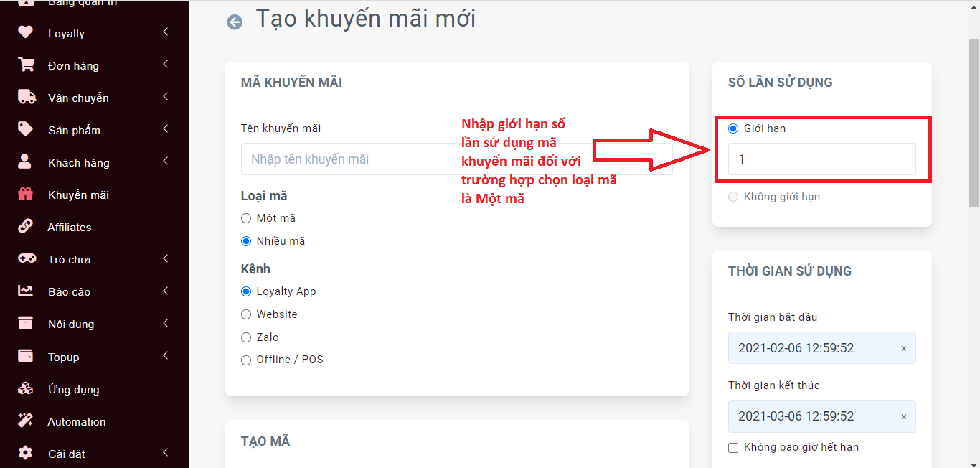Expand the Topup menu chevron
The image size is (980, 468).
coord(166,356)
